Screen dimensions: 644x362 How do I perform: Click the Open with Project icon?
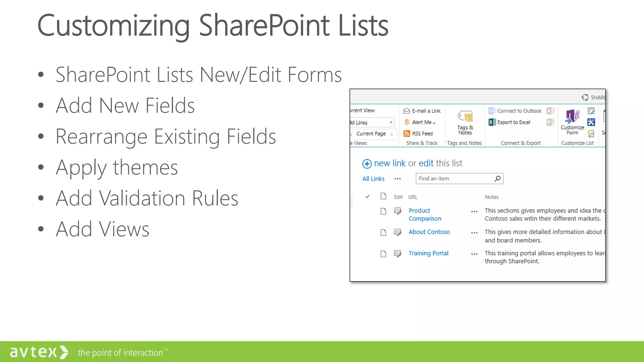(x=550, y=122)
